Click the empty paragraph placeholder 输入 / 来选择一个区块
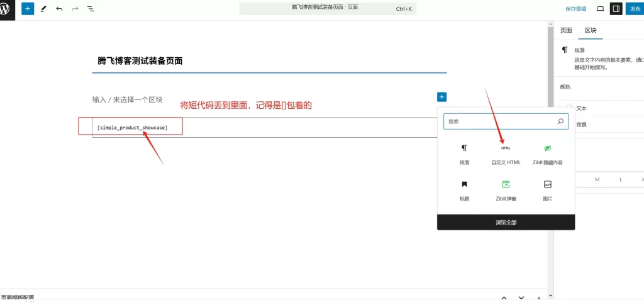This screenshot has width=644, height=302. click(x=127, y=99)
